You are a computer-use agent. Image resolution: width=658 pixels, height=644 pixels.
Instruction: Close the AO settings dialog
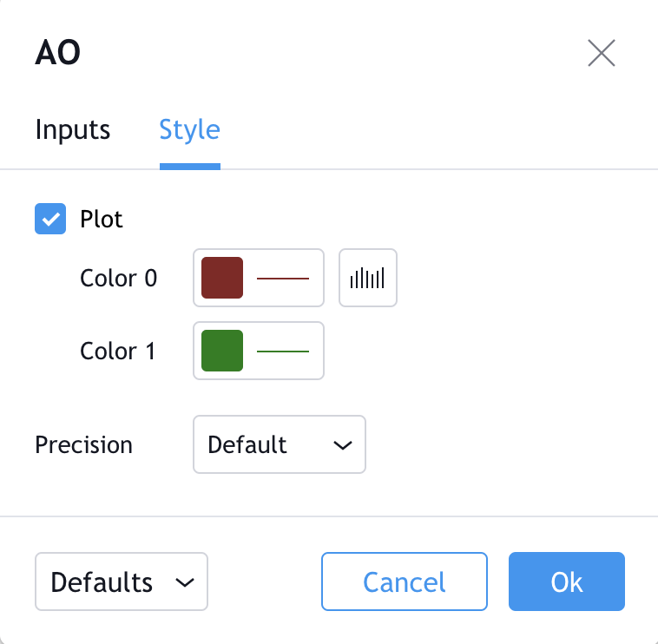pyautogui.click(x=602, y=53)
